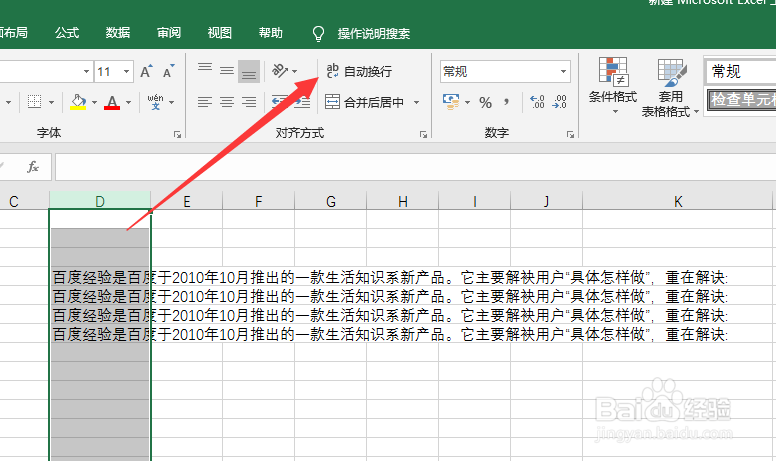
Task: Switch to the 视图 ribbon tab
Action: (x=219, y=33)
